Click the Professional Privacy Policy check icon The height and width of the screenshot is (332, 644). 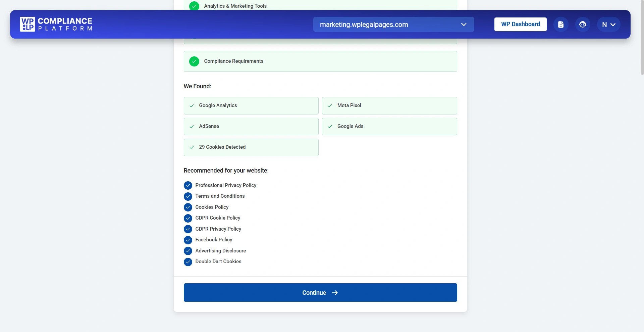click(x=188, y=185)
